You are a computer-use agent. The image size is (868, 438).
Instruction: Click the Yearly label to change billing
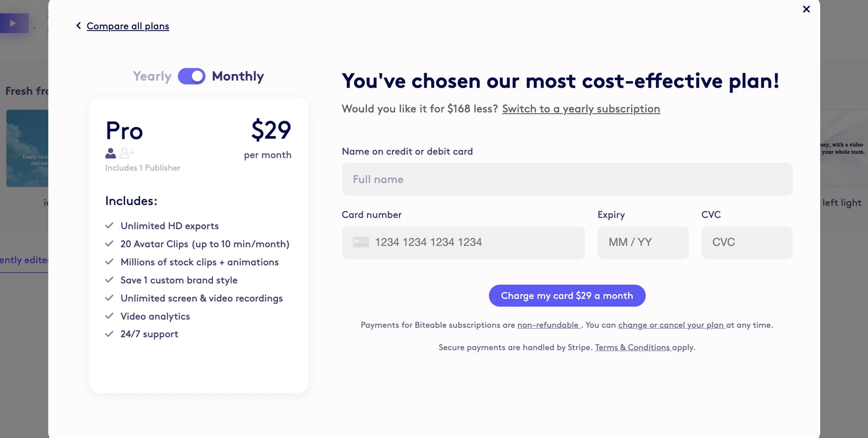click(152, 76)
